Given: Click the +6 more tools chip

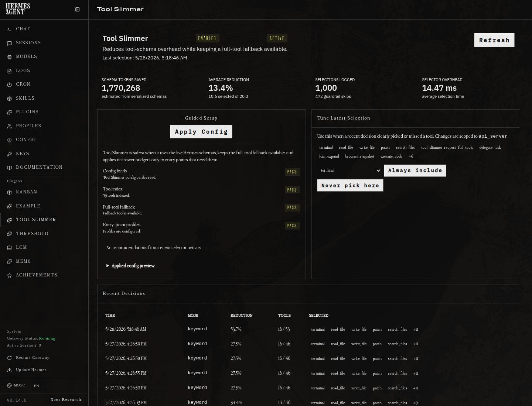Looking at the screenshot, I should pyautogui.click(x=411, y=156).
